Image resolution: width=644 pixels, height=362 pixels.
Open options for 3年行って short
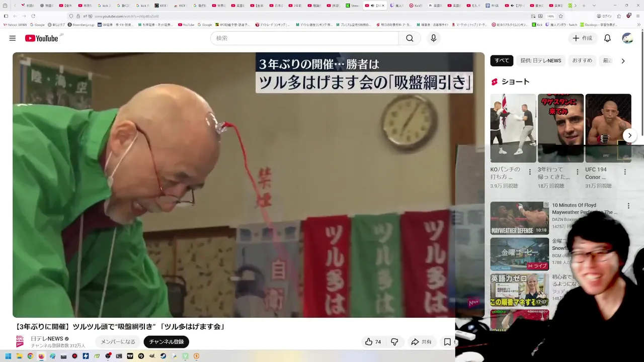click(x=577, y=172)
